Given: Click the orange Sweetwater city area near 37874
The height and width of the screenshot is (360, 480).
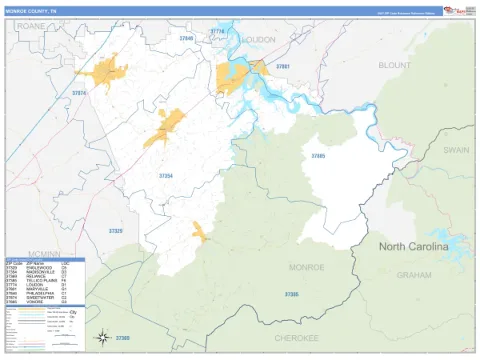Looking at the screenshot, I should pyautogui.click(x=106, y=72).
